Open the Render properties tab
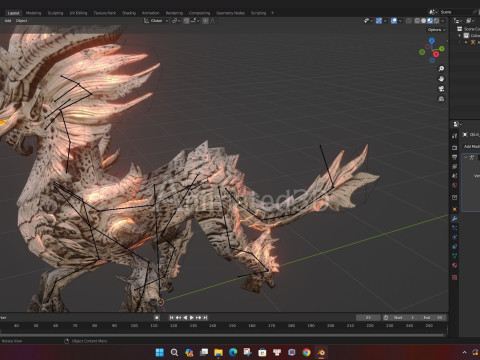This screenshot has height=360, width=480. tap(454, 147)
